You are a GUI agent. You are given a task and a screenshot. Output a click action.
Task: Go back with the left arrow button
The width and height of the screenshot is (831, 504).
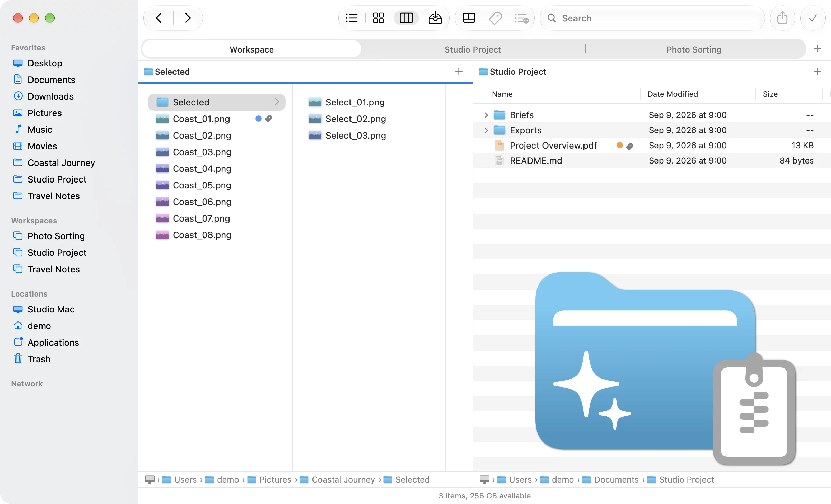159,18
